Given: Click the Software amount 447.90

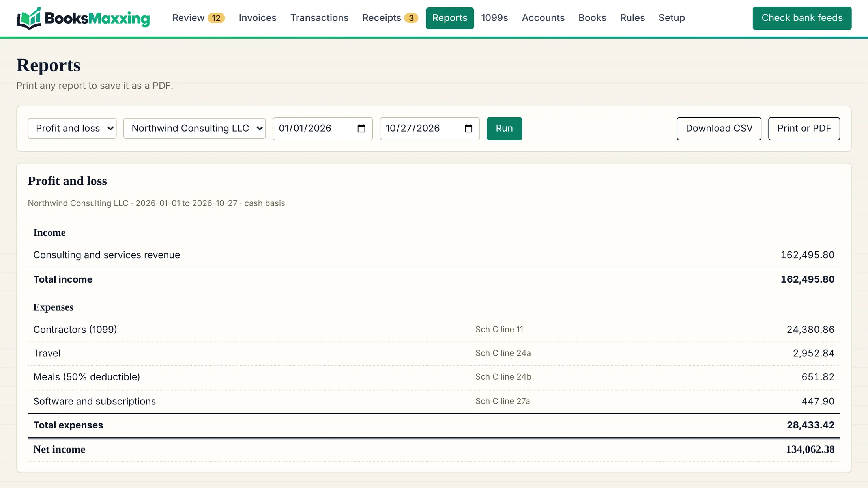Looking at the screenshot, I should tap(818, 401).
